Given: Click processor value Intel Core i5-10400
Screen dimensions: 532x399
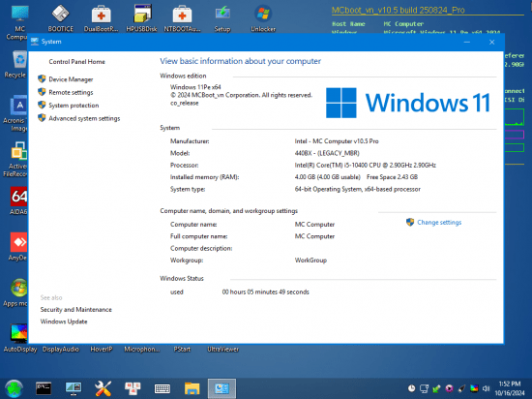Looking at the screenshot, I should [365, 165].
